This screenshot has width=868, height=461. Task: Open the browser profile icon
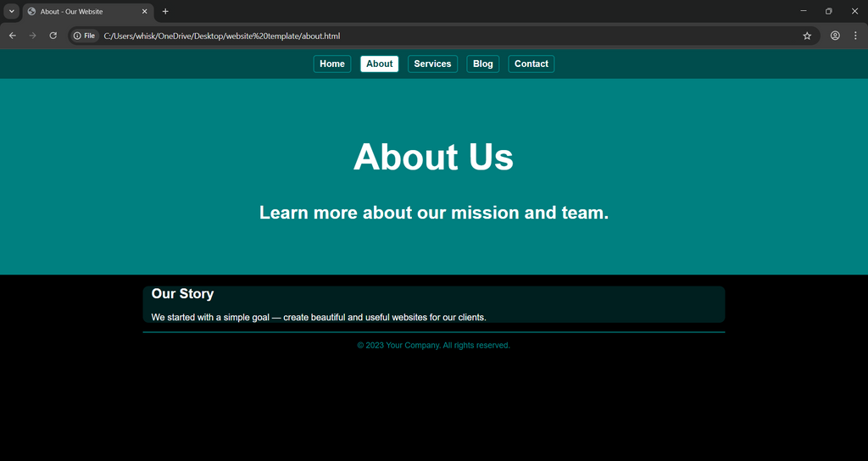pyautogui.click(x=835, y=36)
